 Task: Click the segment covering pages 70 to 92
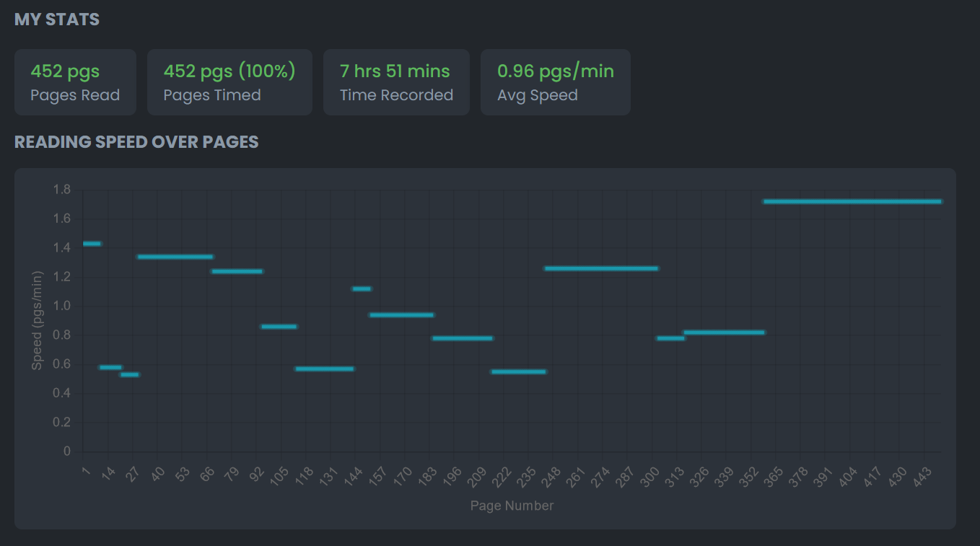tap(237, 271)
